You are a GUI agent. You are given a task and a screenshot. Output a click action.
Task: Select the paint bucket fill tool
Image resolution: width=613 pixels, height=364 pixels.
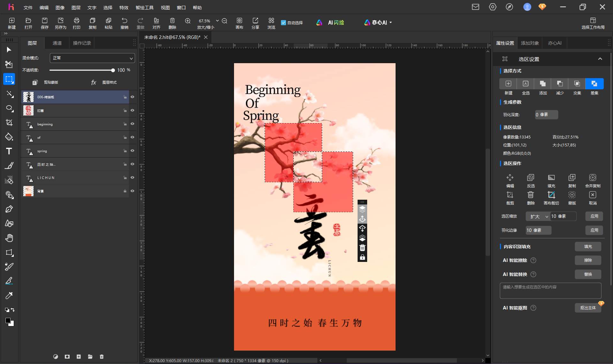9,137
